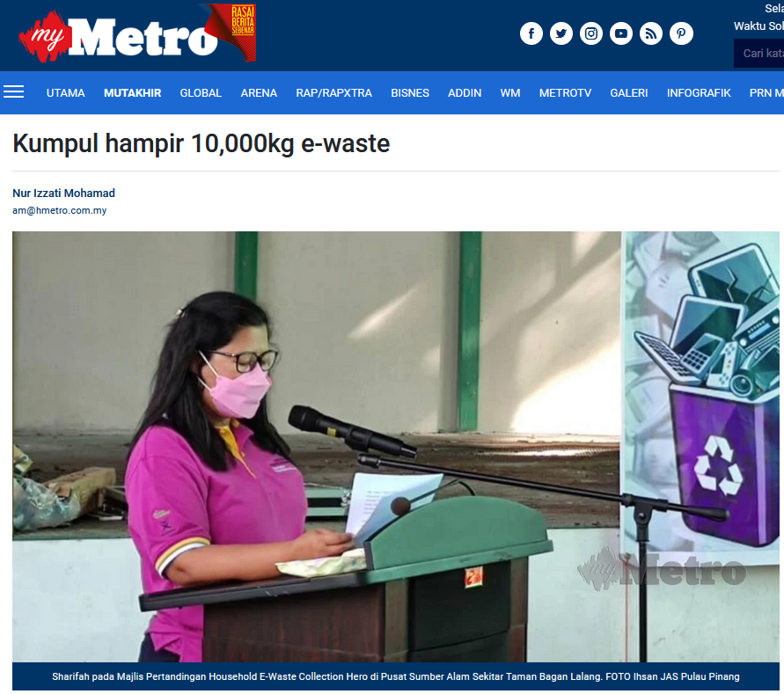
Task: Select RAP/RAPXTRA in navigation bar
Action: point(334,93)
